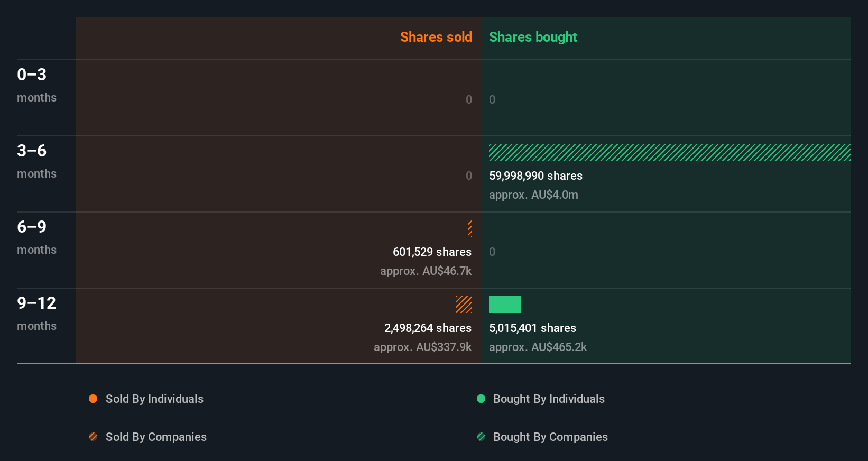Click the 59,998,990 shares value text
This screenshot has width=868, height=461.
[535, 176]
